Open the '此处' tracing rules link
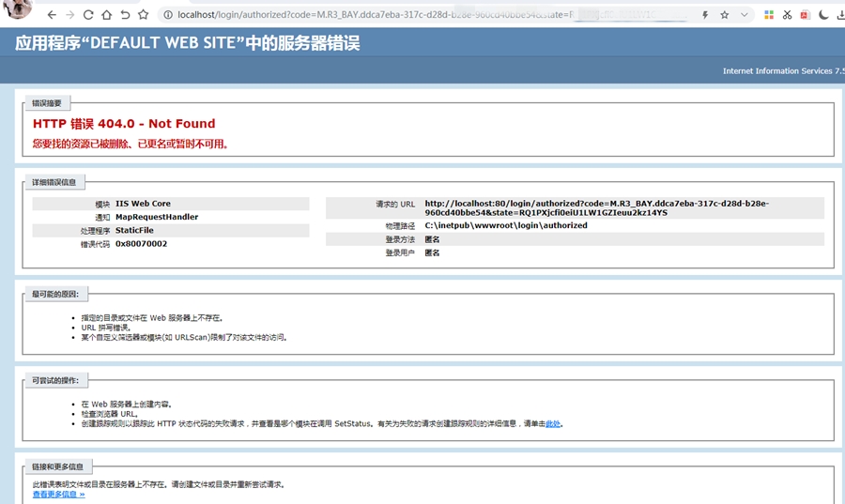The width and height of the screenshot is (845, 504). coord(553,424)
